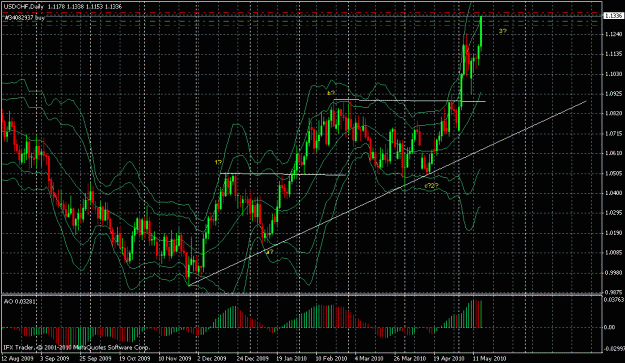Image resolution: width=625 pixels, height=363 pixels.
Task: Click the 1.1135 price axis label
Action: pyautogui.click(x=613, y=54)
